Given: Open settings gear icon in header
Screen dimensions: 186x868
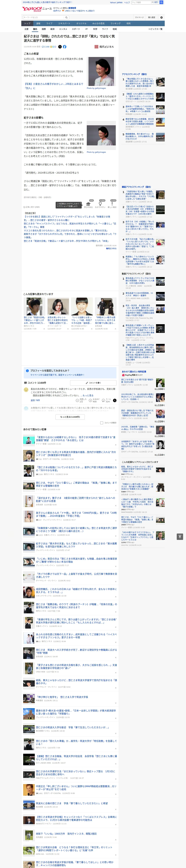Looking at the screenshot, I should tap(161, 17).
